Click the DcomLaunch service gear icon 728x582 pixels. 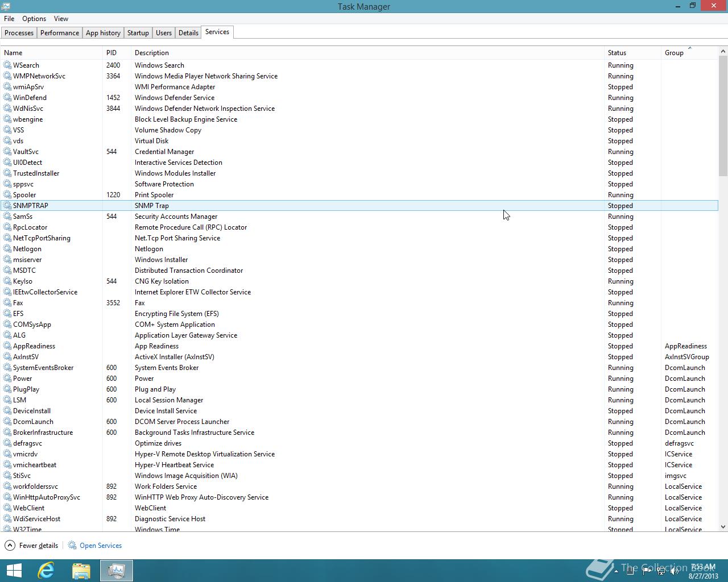pos(7,422)
